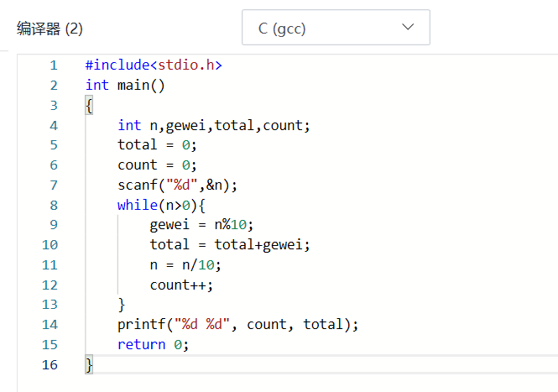This screenshot has width=558, height=392.
Task: Click the int n,gewei,total,count; declaration
Action: click(214, 125)
